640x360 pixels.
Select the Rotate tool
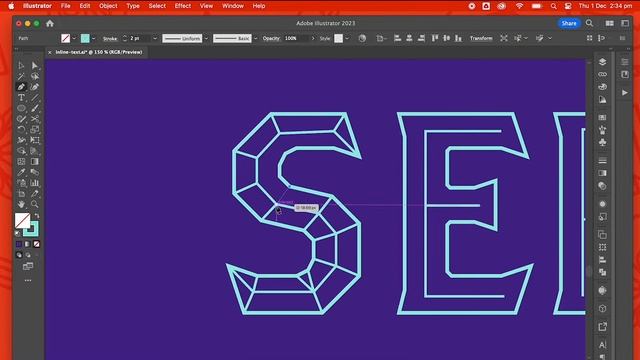(x=21, y=129)
